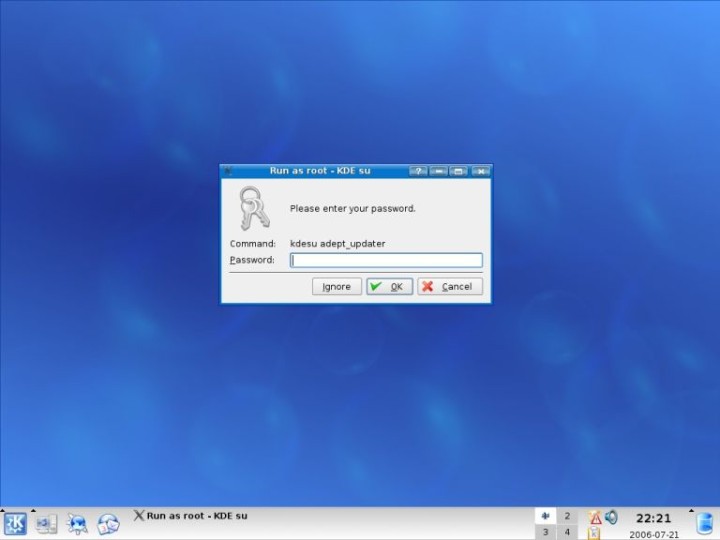Close the Run as root dialog
This screenshot has height=540, width=720.
480,171
